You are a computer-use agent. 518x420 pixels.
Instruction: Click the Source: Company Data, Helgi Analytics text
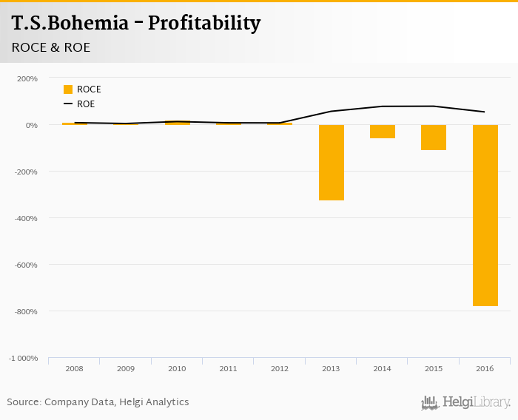(98, 402)
